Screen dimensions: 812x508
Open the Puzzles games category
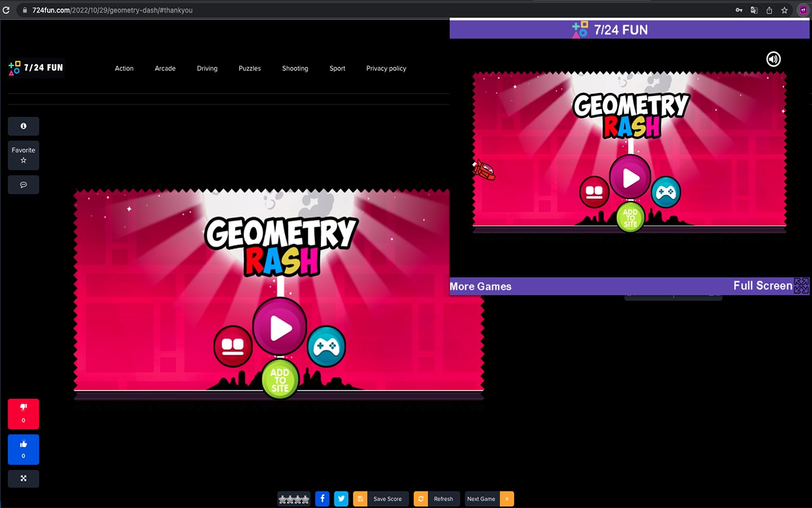(250, 69)
